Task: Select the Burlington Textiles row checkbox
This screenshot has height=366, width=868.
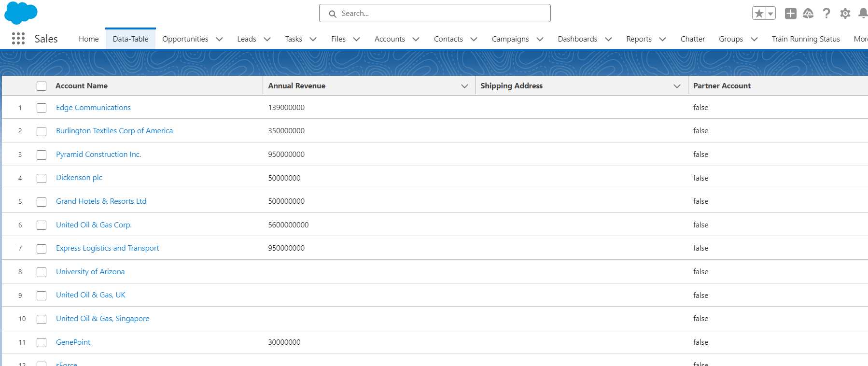Action: pyautogui.click(x=42, y=131)
